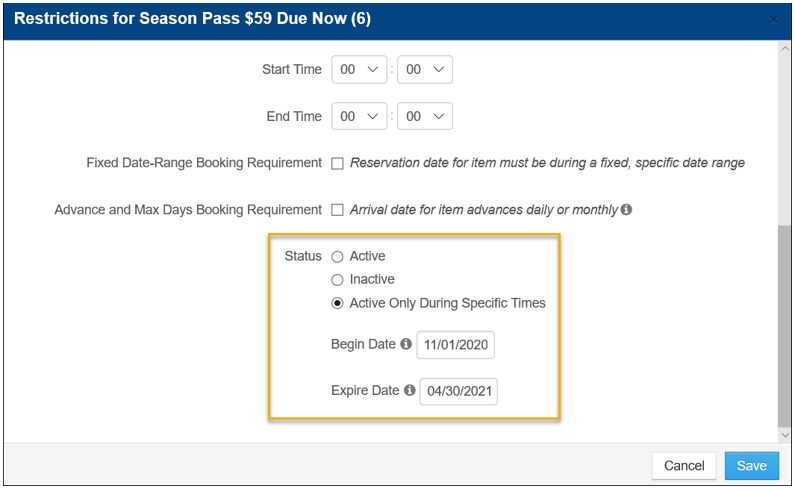The image size is (794, 489).
Task: Open Start Time minutes dropdown
Action: [x=425, y=69]
